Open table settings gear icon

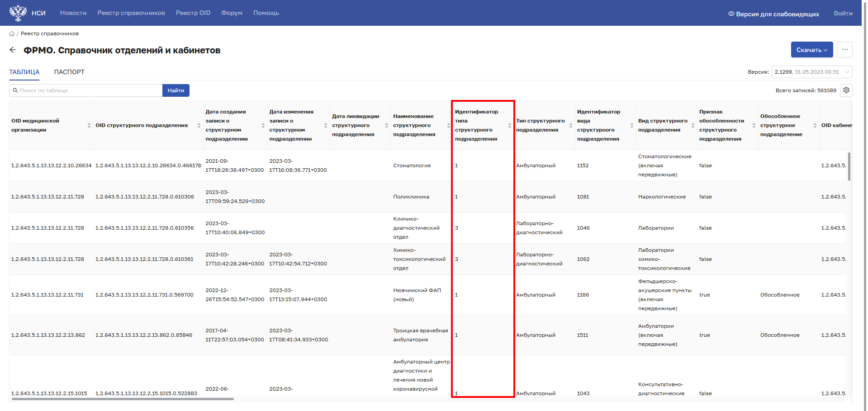pos(846,90)
